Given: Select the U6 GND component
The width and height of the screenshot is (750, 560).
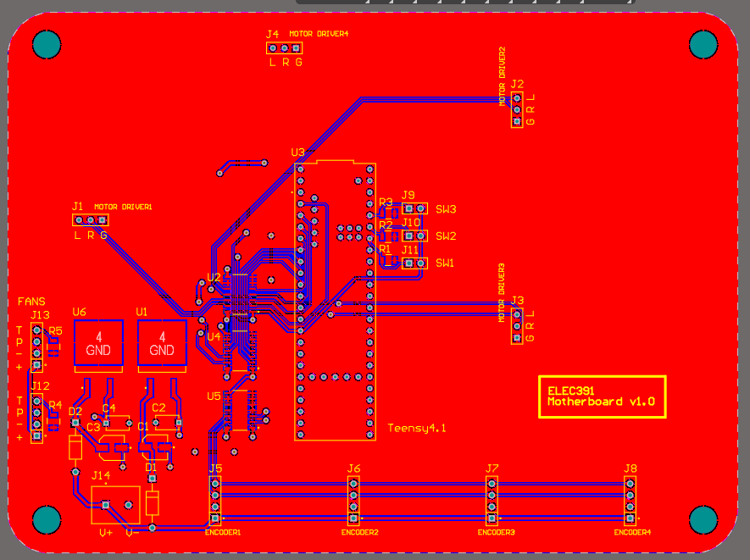Looking at the screenshot, I should pyautogui.click(x=98, y=343).
